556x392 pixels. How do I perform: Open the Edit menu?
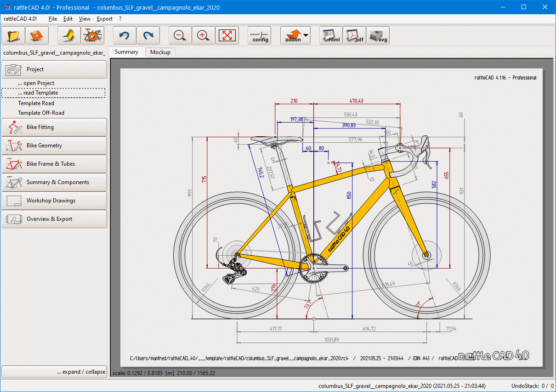(68, 19)
